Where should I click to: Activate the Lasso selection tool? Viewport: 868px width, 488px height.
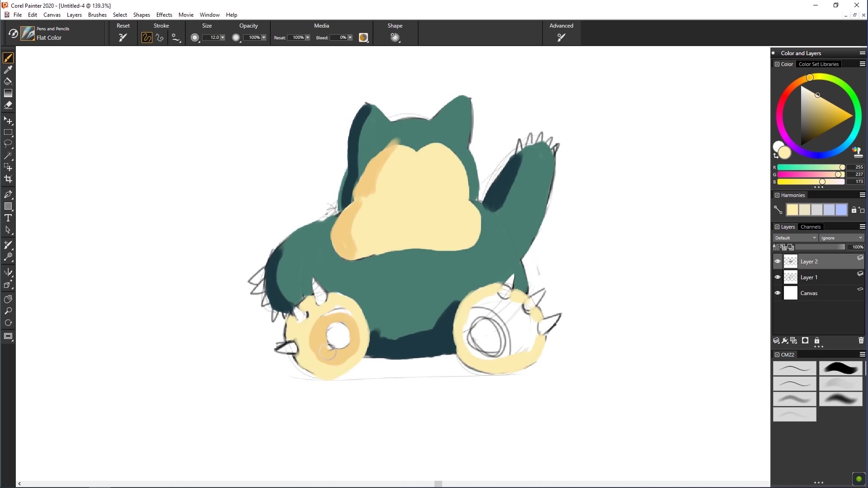click(x=9, y=144)
